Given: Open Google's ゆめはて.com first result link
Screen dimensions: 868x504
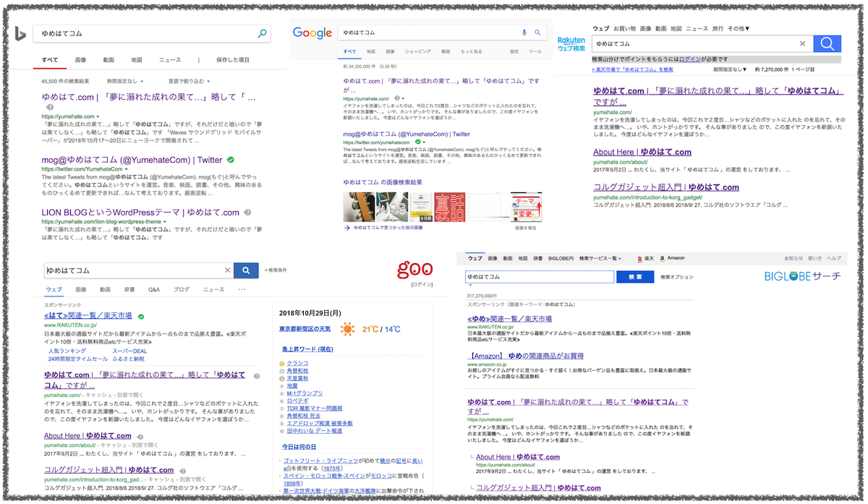Looking at the screenshot, I should [441, 84].
